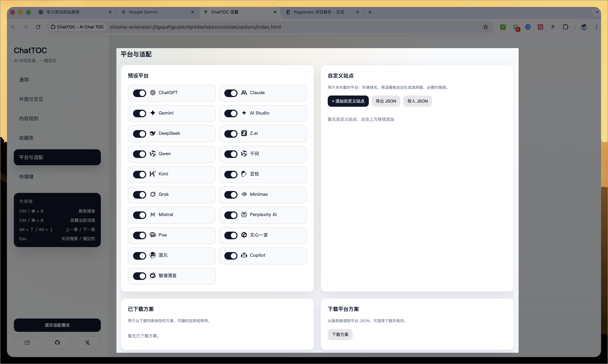Click the 添加自定义站点 button
Image resolution: width=608 pixels, height=364 pixels.
[x=348, y=101]
